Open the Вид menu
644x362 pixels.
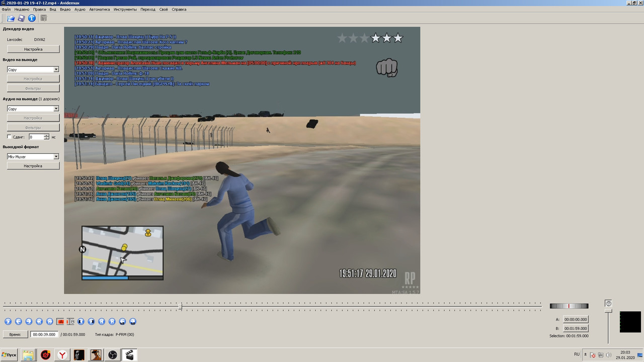[53, 10]
